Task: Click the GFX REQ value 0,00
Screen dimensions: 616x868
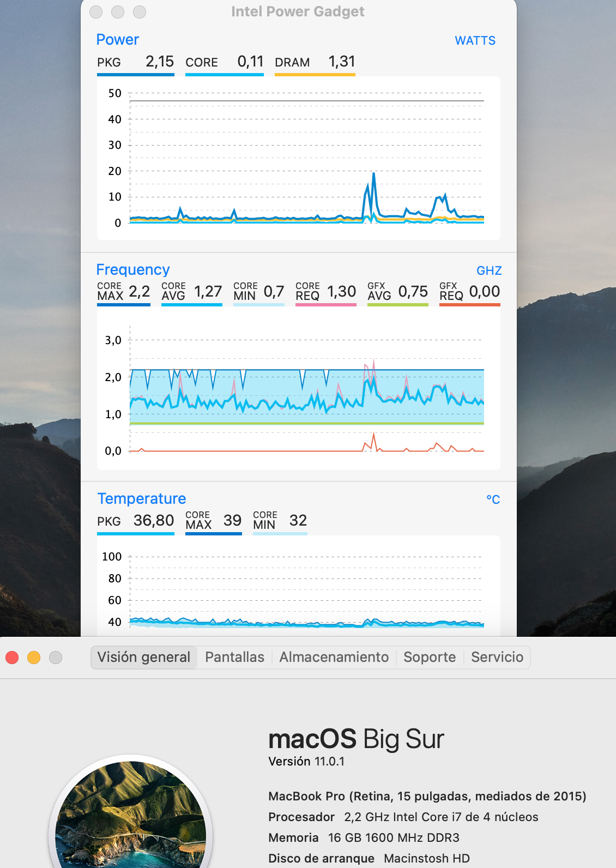Action: tap(485, 292)
